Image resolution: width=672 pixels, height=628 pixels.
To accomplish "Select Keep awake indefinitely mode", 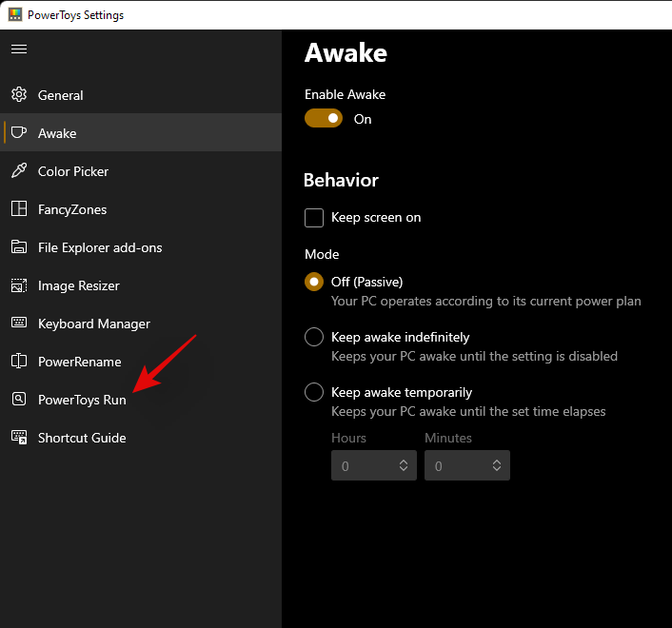I will click(314, 337).
